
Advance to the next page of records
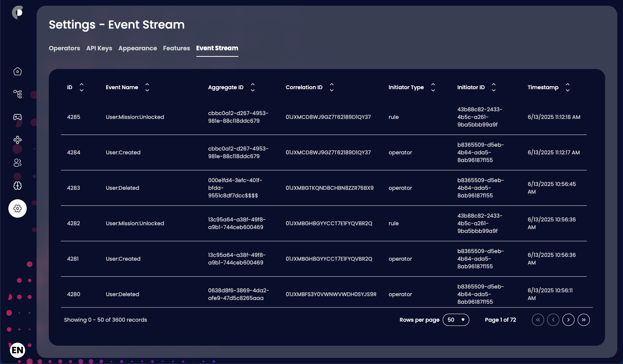tap(568, 320)
